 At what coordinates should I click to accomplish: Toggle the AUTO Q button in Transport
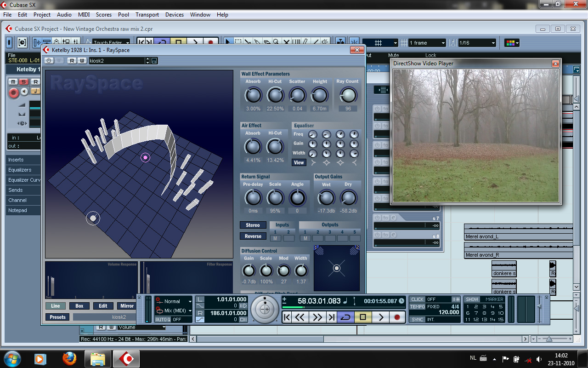pos(163,319)
